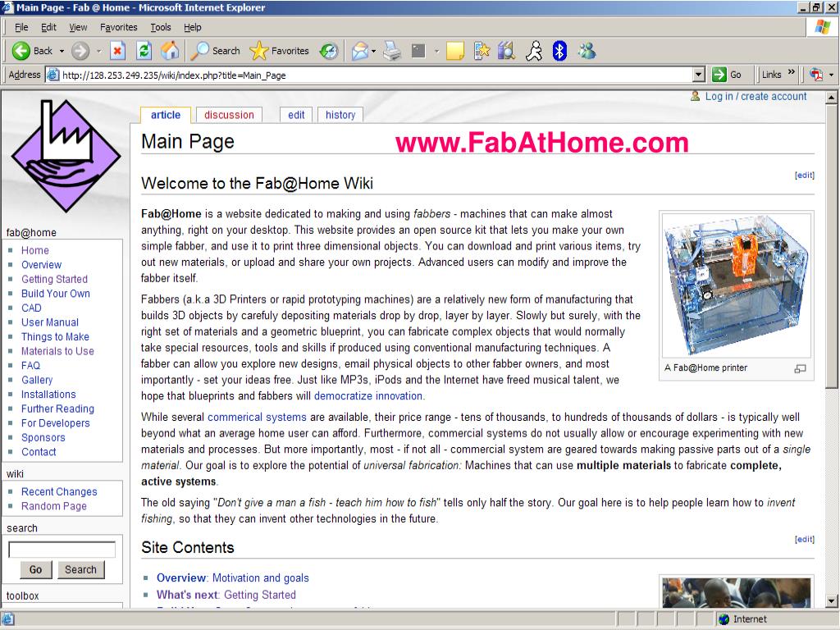
Task: Stop page loading with red X icon
Action: click(117, 51)
